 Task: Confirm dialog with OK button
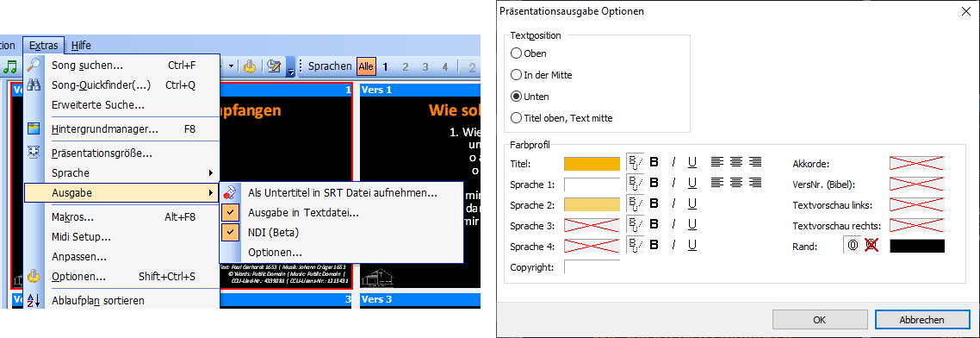click(819, 319)
